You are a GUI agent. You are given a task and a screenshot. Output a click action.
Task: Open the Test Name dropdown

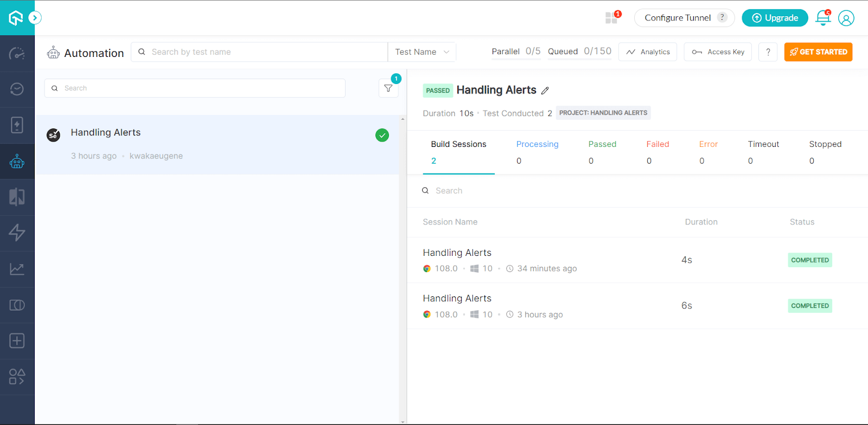(422, 52)
